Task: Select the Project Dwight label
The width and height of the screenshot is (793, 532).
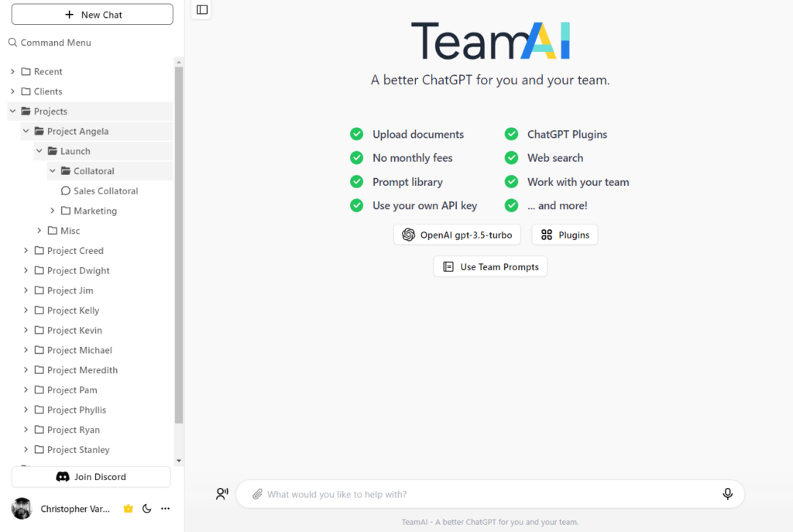Action: tap(78, 270)
